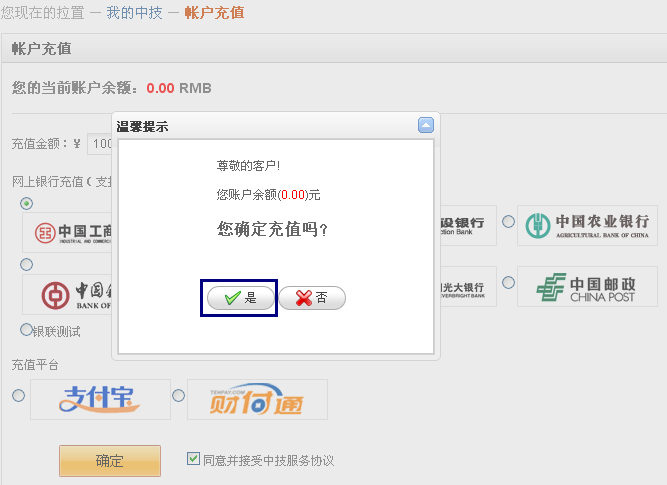This screenshot has height=485, width=667.
Task: Choose the China Post logo
Action: (587, 286)
